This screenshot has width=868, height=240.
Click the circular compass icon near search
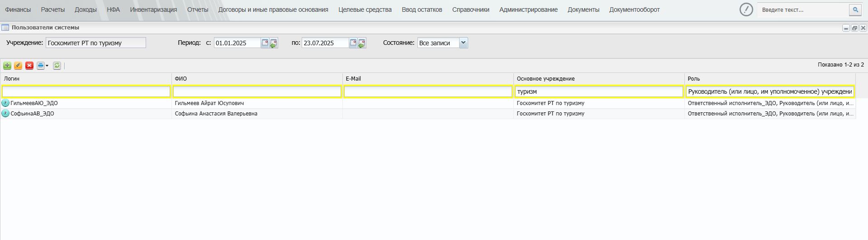point(746,10)
